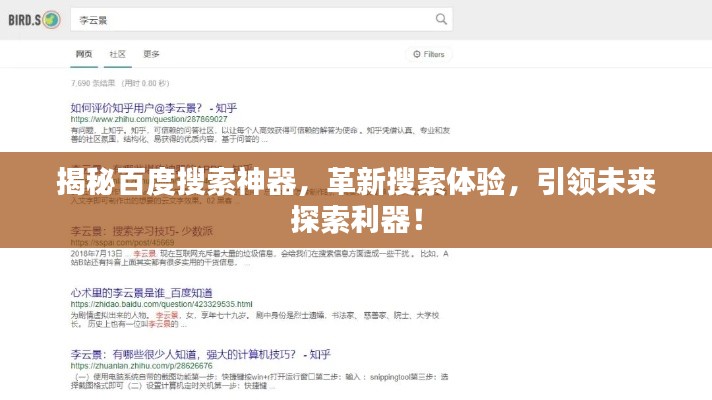
Task: Click the 揭秘百度搜索神器 banner headline
Action: point(356,200)
